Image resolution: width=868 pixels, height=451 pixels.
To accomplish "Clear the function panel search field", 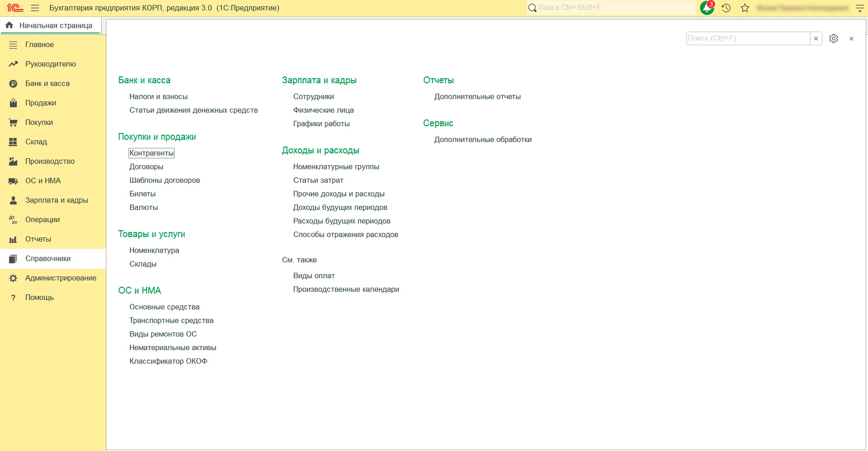I will coord(816,38).
